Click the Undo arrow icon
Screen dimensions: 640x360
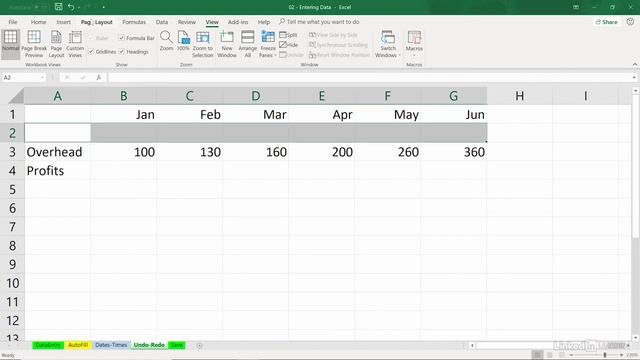pos(71,7)
